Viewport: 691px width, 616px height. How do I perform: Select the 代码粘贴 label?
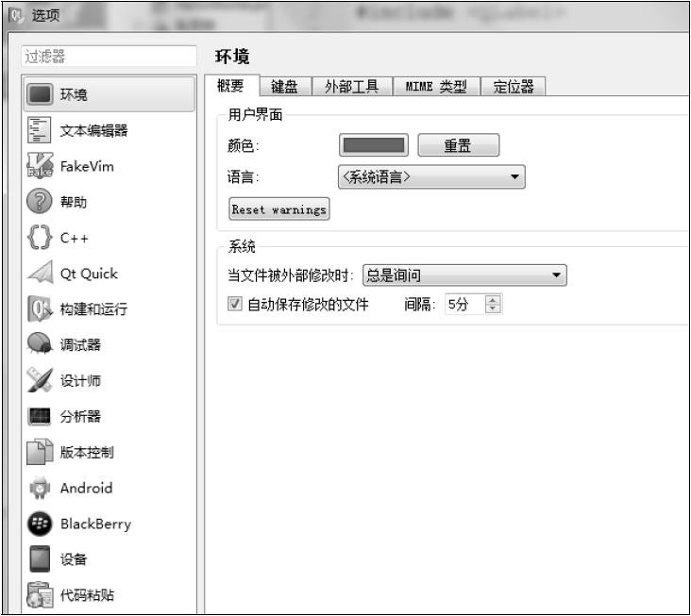[x=87, y=595]
